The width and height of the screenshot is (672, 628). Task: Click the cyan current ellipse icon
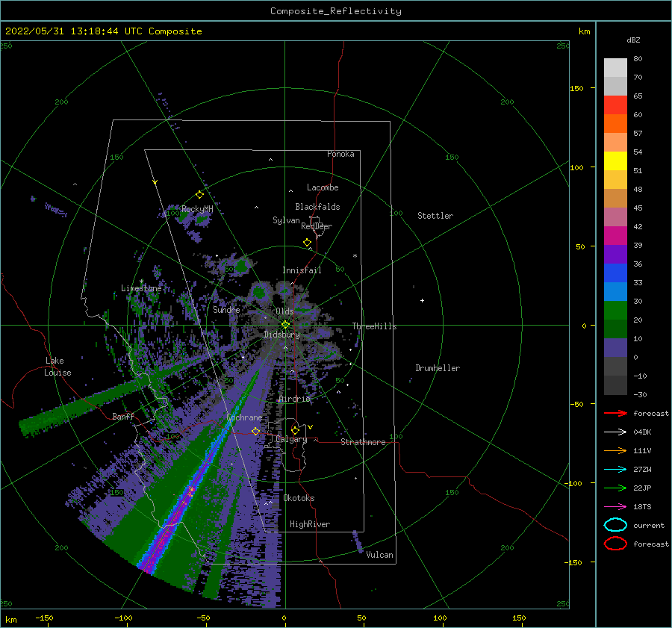pos(615,525)
